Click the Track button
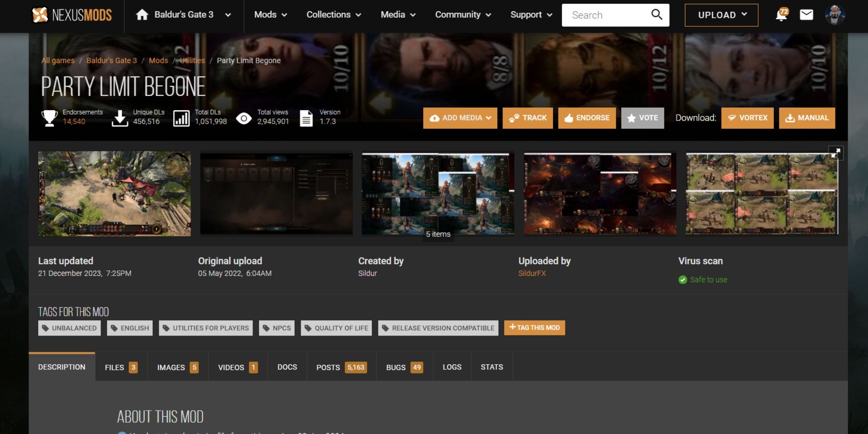 (x=528, y=118)
